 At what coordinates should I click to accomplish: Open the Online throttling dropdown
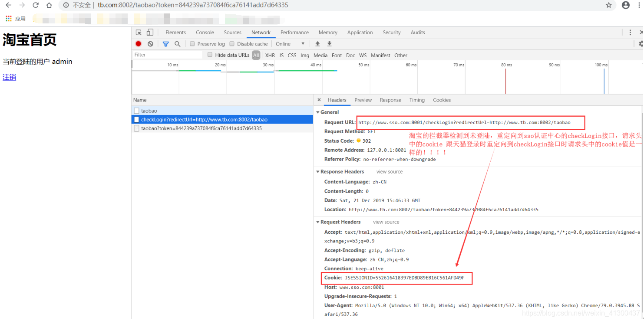click(290, 44)
